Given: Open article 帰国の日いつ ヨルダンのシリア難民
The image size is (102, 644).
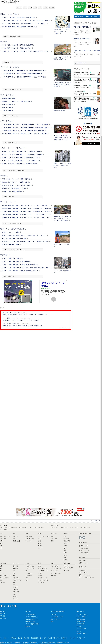Looking at the screenshot, I should pos(16,101).
